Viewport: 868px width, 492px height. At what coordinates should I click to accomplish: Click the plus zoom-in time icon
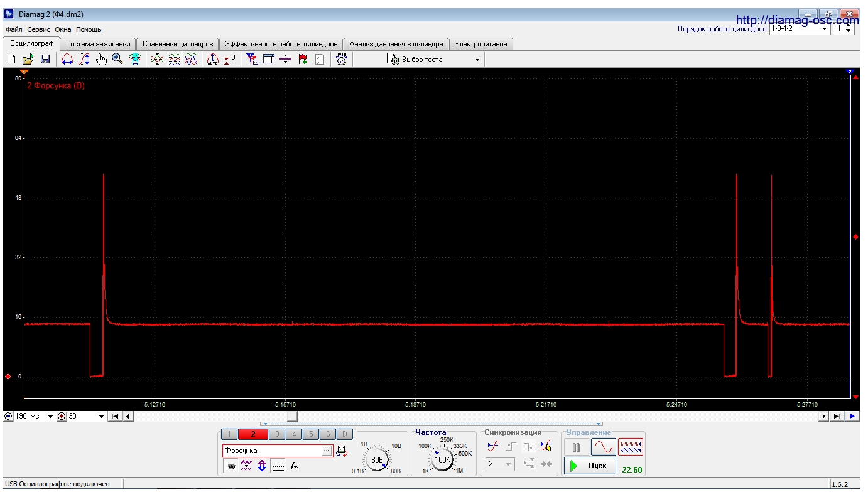(62, 416)
